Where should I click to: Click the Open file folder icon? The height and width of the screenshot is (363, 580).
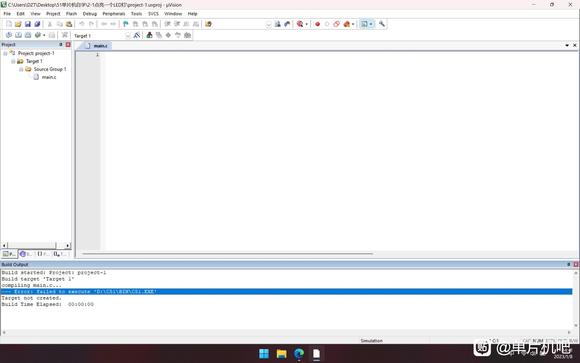coord(18,24)
